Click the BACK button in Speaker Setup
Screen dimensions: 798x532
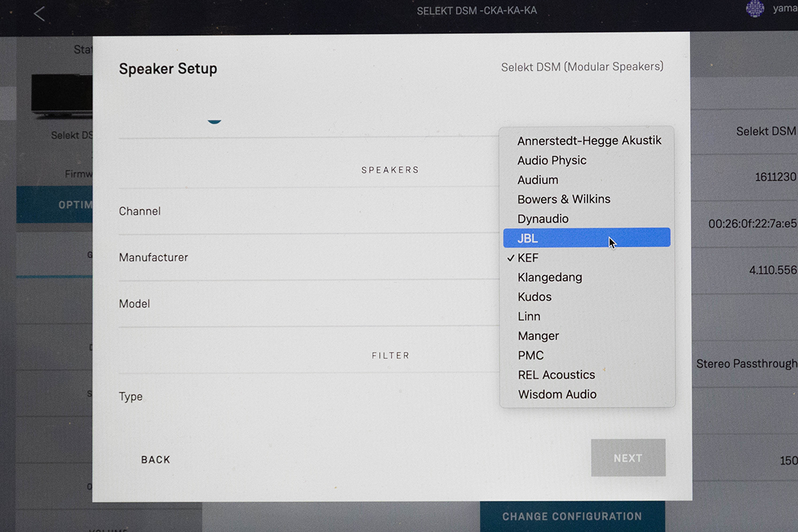(156, 460)
